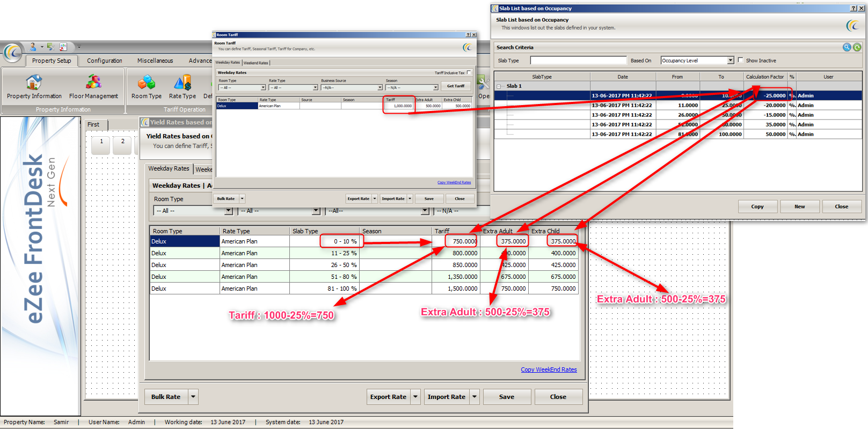Click the wrench icon beside the Room Tariff window

point(483,83)
